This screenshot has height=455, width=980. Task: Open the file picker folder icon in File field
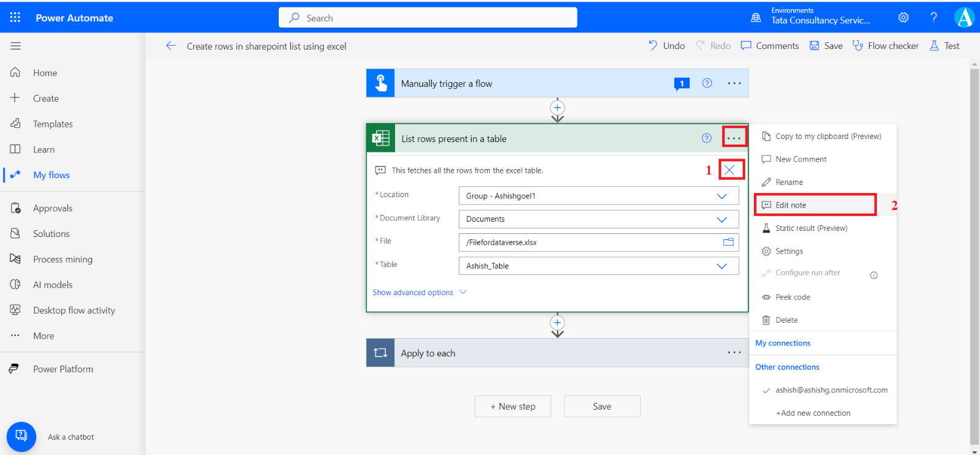pyautogui.click(x=728, y=243)
